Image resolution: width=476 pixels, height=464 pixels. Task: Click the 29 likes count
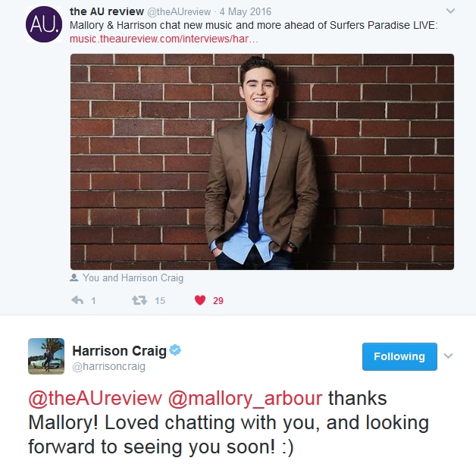pos(218,301)
